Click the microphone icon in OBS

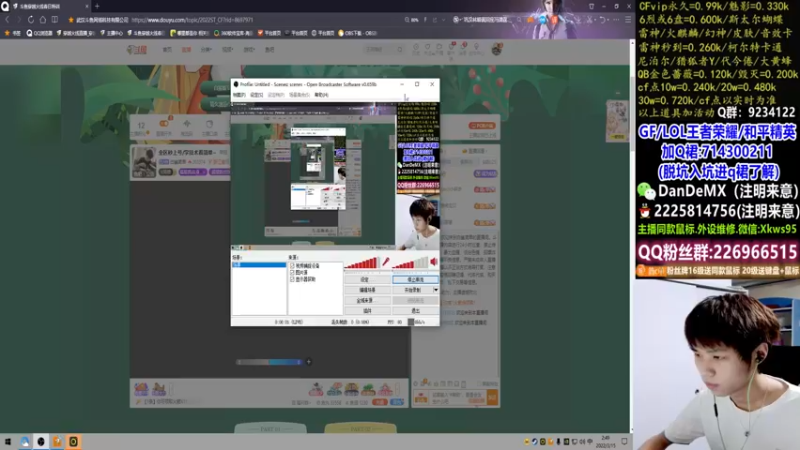(386, 262)
